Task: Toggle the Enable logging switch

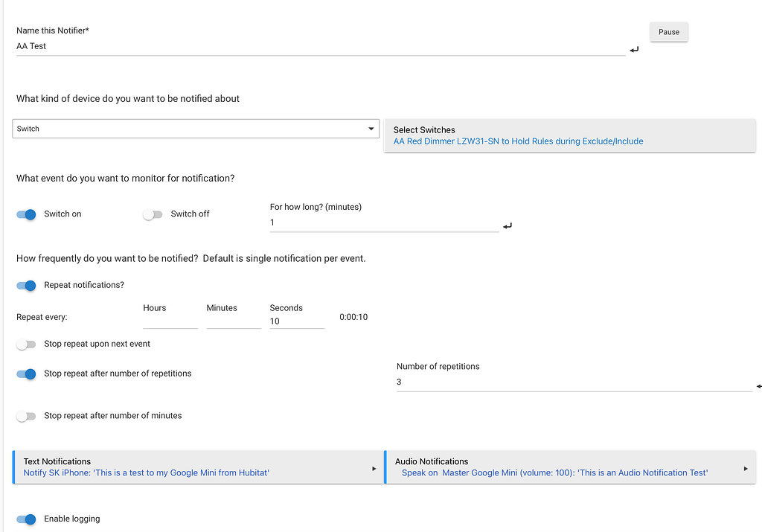Action: [27, 519]
